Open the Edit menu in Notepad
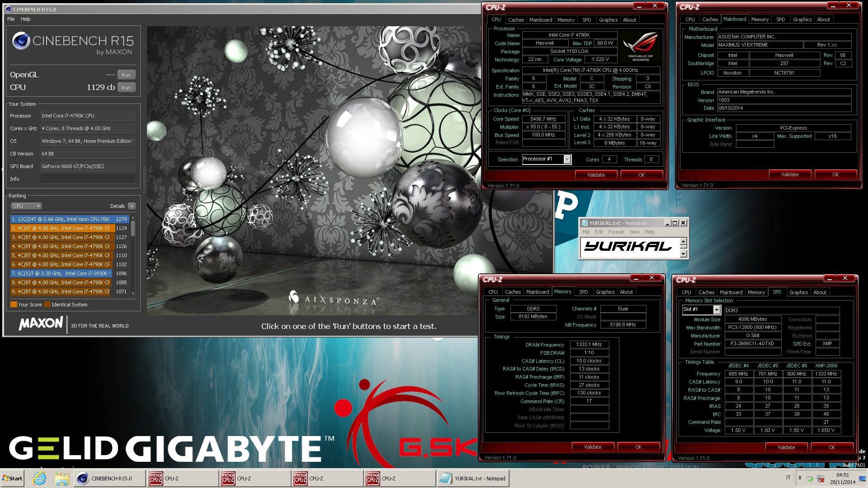The image size is (868, 488). [x=599, y=232]
